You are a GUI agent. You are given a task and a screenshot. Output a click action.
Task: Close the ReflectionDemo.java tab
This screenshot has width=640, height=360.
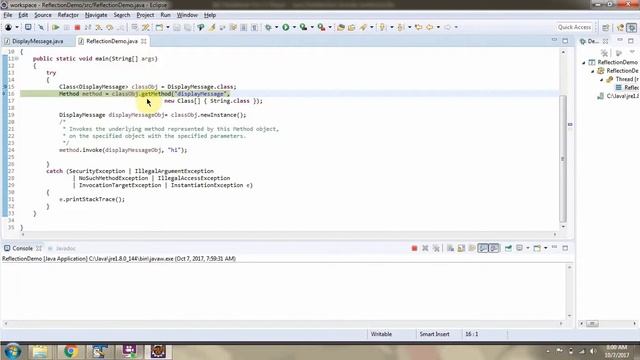[x=144, y=41]
